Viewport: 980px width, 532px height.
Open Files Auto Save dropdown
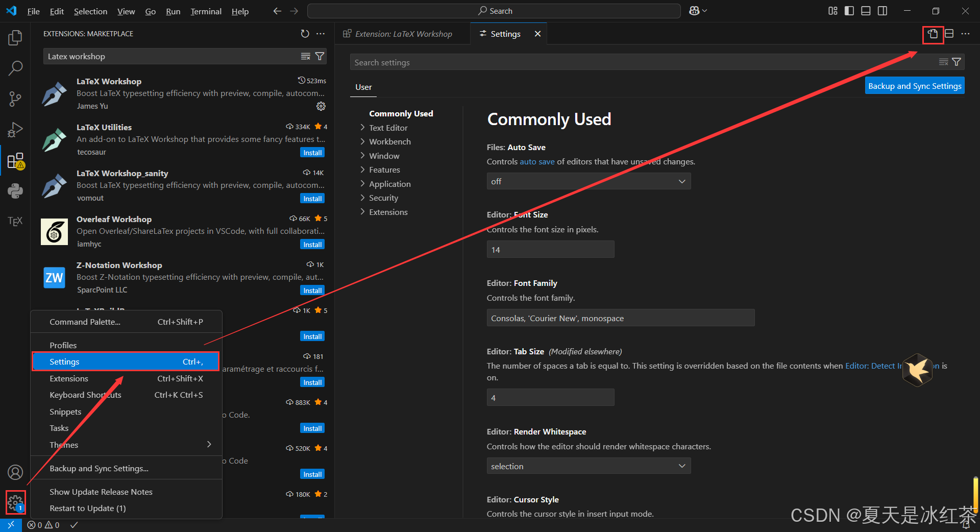click(x=589, y=181)
